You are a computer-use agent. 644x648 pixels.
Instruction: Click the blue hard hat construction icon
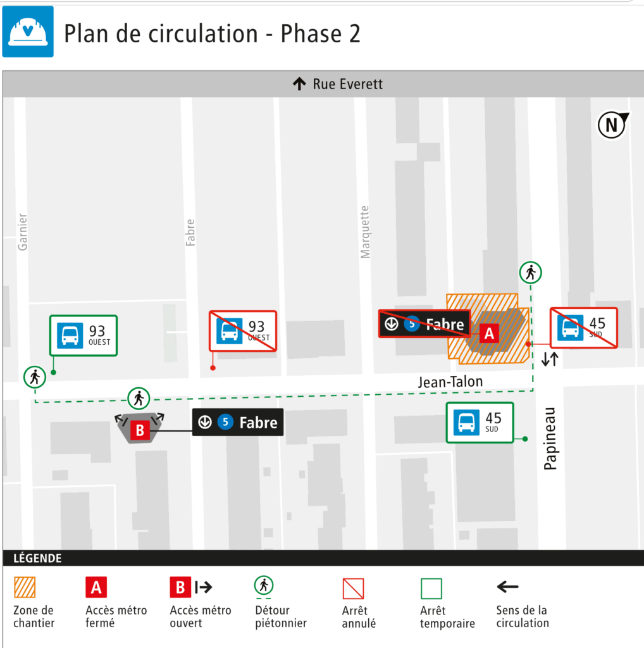tap(28, 32)
